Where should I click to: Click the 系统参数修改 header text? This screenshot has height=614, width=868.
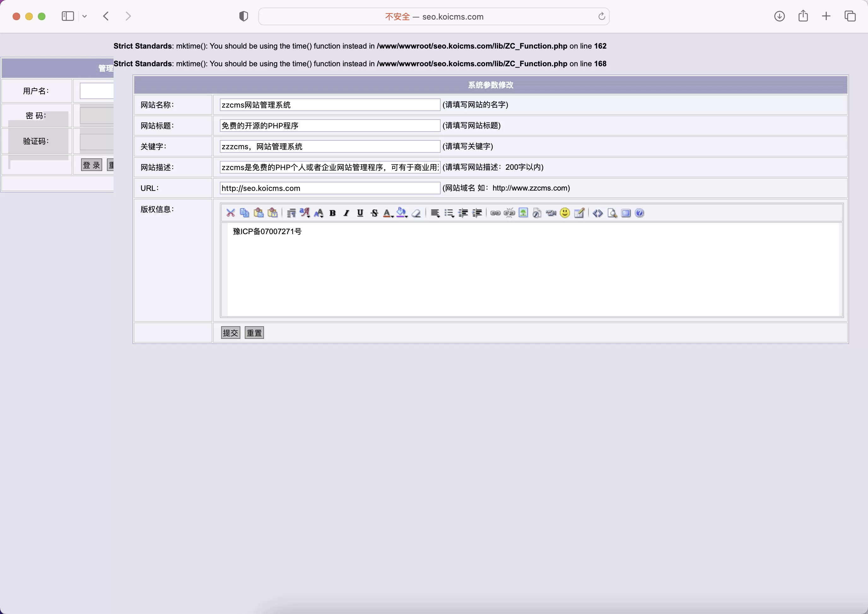pyautogui.click(x=491, y=85)
